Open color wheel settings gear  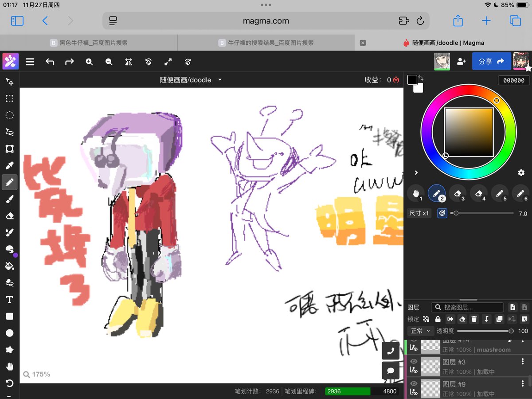click(x=521, y=172)
